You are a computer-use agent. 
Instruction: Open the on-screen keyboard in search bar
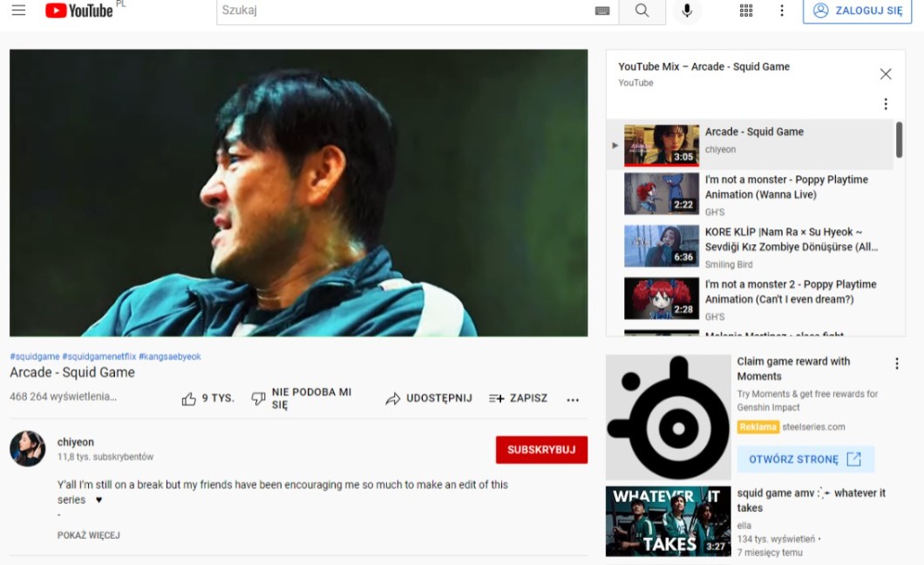(x=602, y=10)
